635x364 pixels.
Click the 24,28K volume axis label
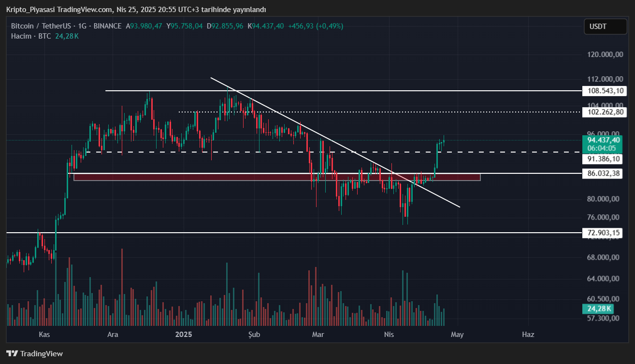pyautogui.click(x=599, y=308)
